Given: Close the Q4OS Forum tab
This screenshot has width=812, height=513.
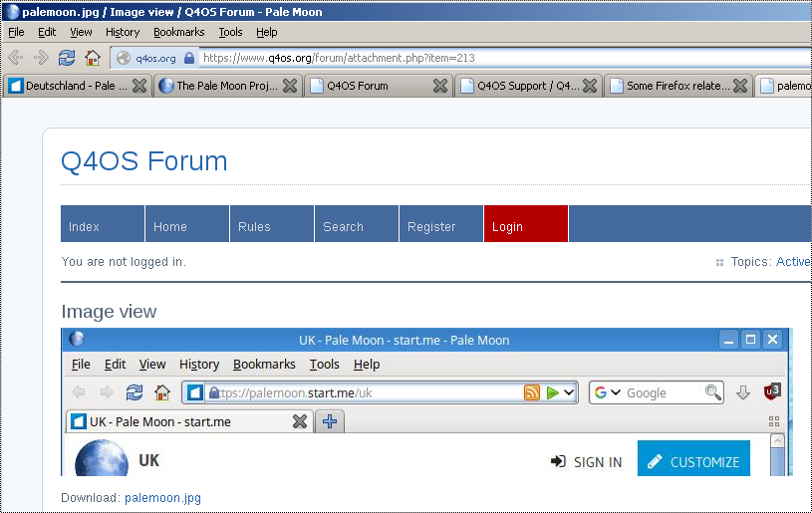Looking at the screenshot, I should pos(440,86).
